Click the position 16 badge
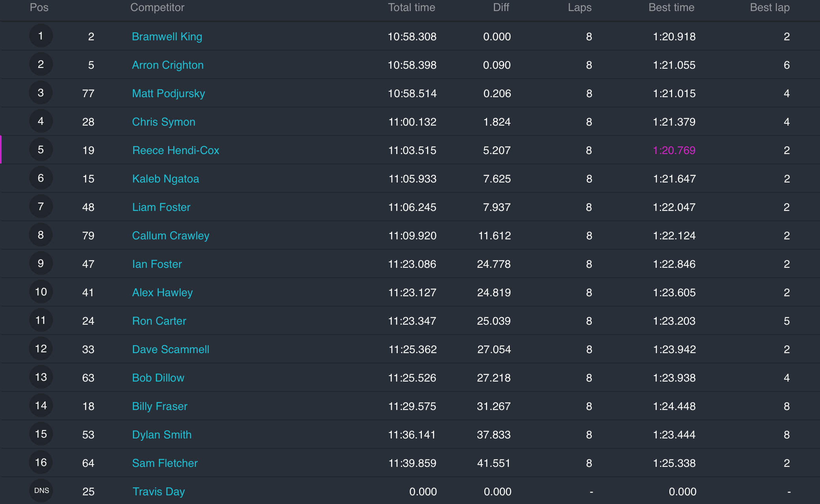 pos(41,463)
